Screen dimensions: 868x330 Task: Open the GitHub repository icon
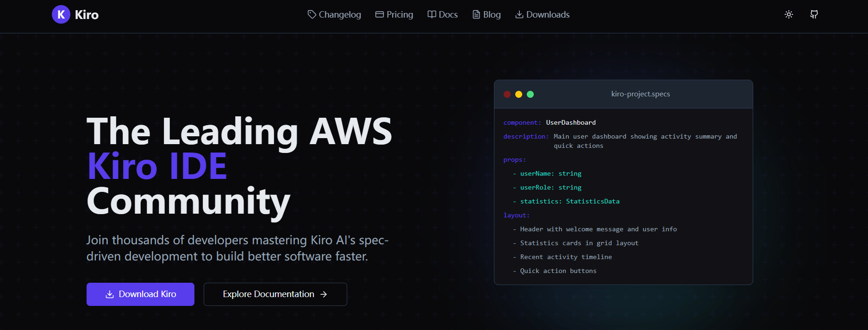(x=814, y=14)
